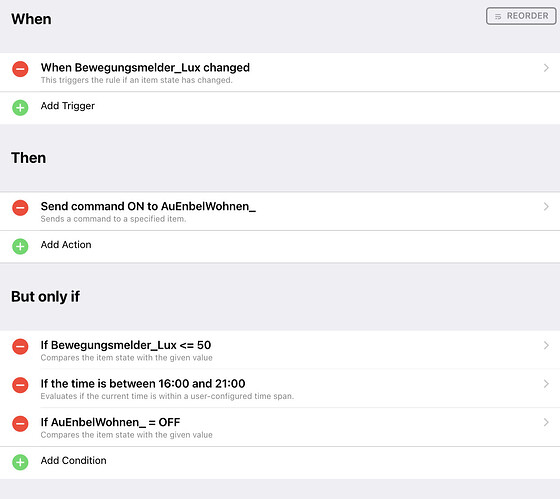Screen dimensions: 560x499
Task: Click the green plus beside Add Trigger
Action: (x=20, y=108)
